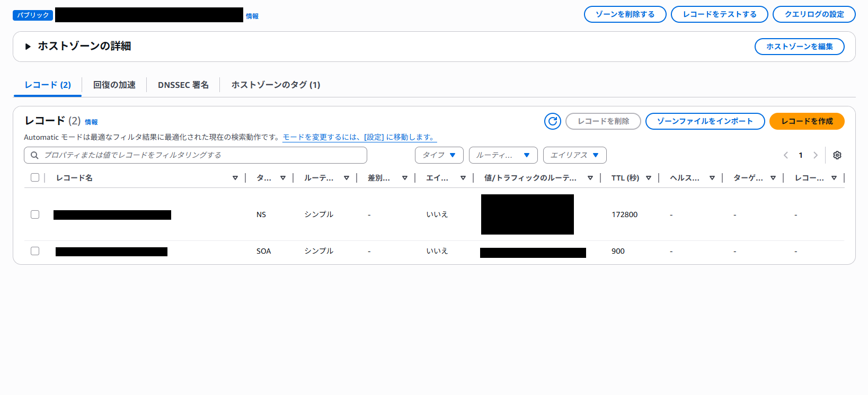Sort by TTL (秒) column arrow
868x395 pixels.
tap(649, 178)
